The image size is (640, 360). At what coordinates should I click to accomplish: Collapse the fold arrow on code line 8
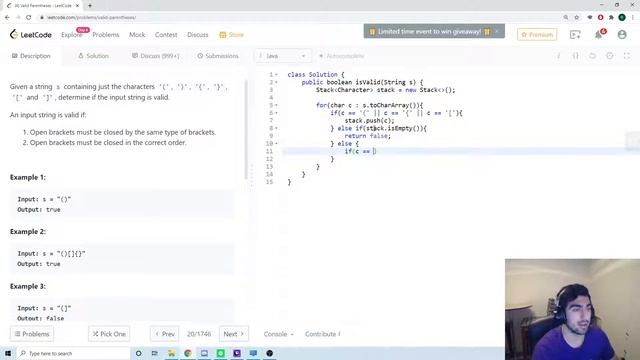(276, 128)
